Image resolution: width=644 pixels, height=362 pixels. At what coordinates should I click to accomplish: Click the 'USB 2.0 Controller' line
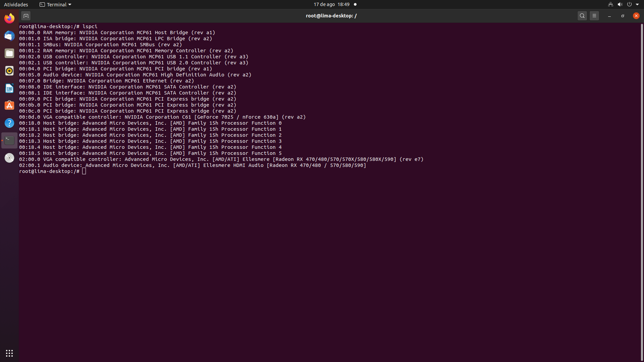click(134, 63)
